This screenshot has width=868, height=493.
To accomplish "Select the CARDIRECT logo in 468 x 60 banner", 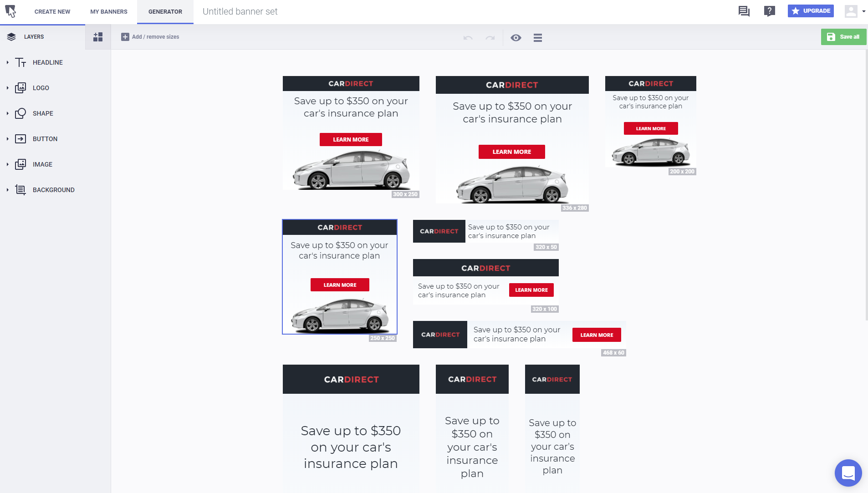I will tap(440, 335).
